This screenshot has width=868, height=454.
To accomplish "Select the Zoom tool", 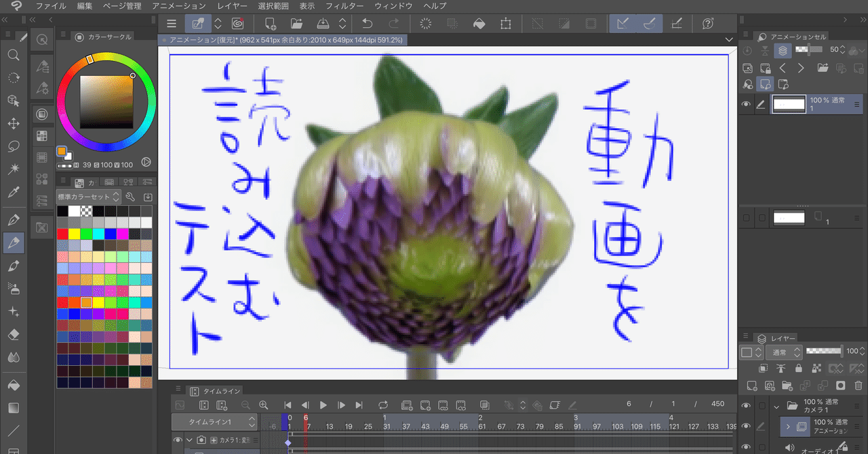I will 14,56.
